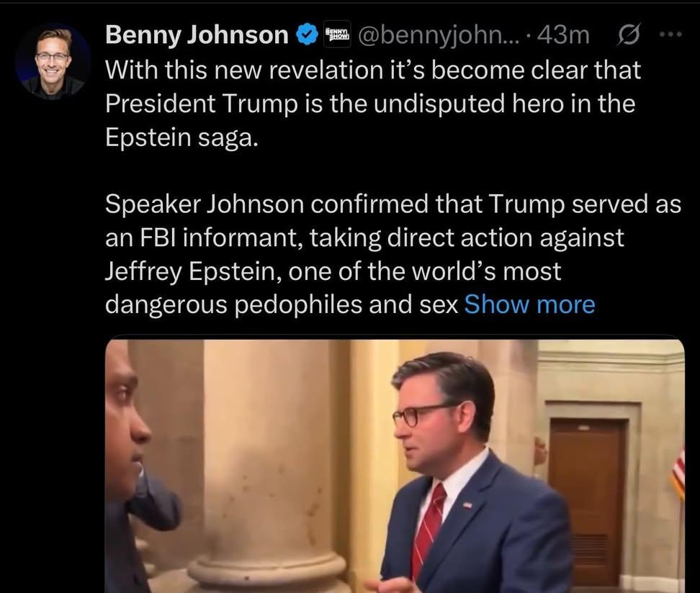Click the Benny Johnson display name
Screen dimensions: 700x593
tap(197, 35)
